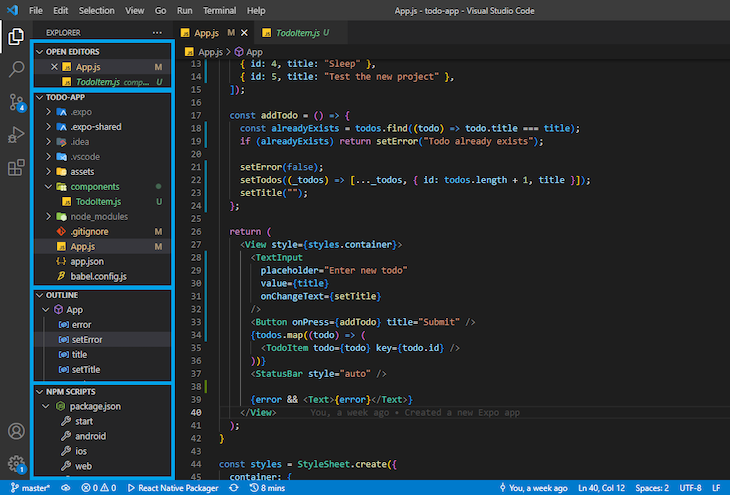Click errors and warnings count in status bar
Screen dimensions: 730x495
pos(99,488)
